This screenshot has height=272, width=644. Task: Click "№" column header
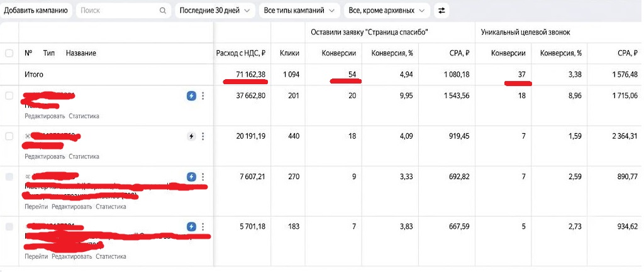point(28,53)
